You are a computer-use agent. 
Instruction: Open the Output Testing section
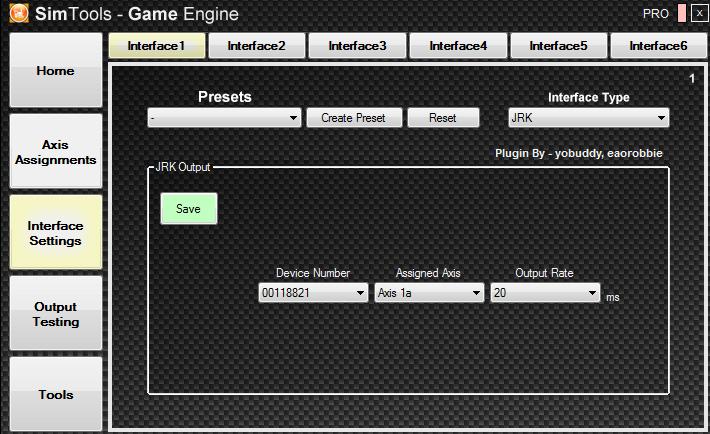point(56,313)
